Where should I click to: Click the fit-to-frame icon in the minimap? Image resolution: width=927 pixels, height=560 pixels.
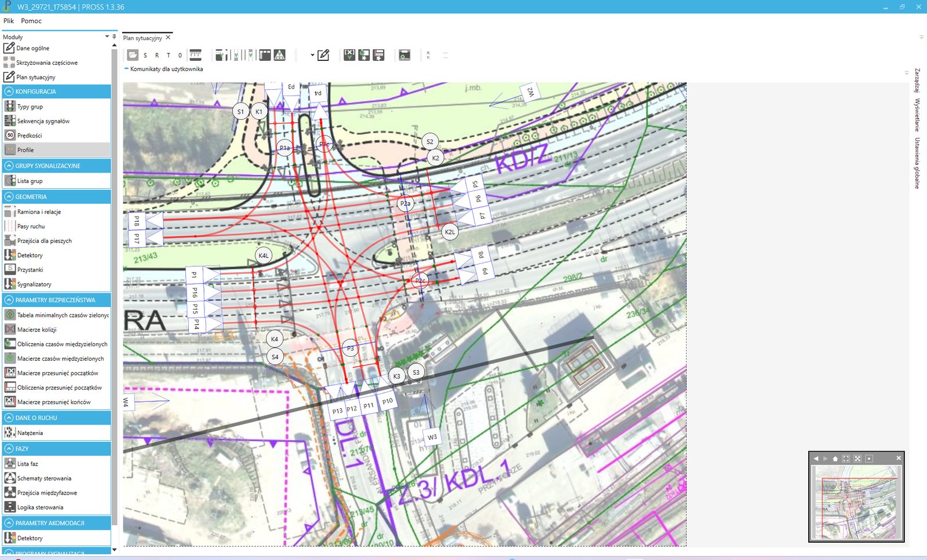pos(846,458)
